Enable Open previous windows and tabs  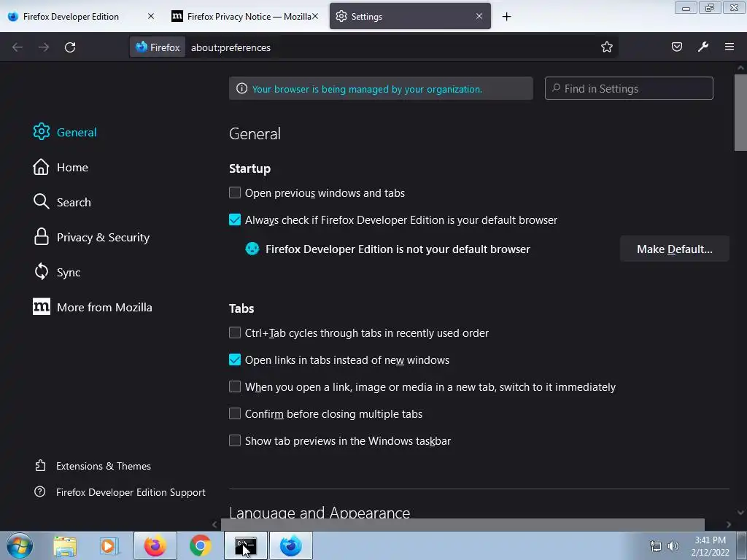point(235,192)
